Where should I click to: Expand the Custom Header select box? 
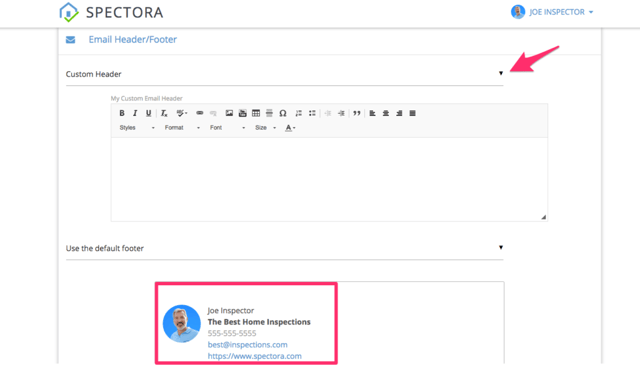(x=284, y=74)
